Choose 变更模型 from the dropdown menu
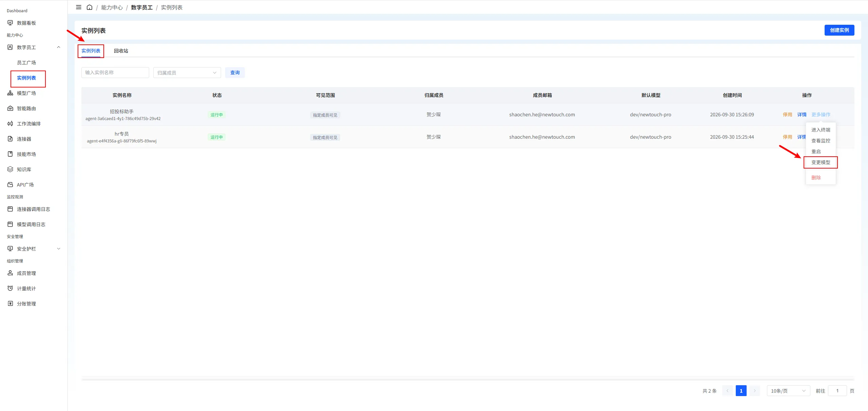Image resolution: width=868 pixels, height=411 pixels. coord(821,162)
